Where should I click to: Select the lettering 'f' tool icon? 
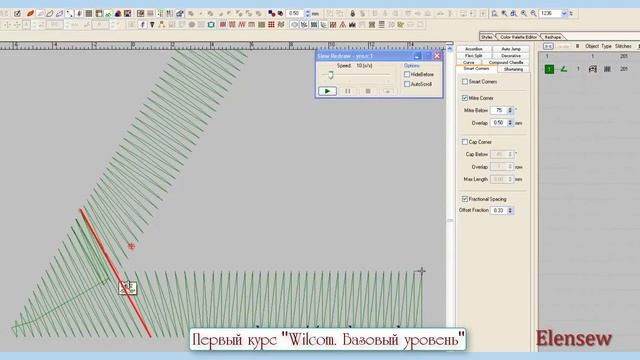pyautogui.click(x=142, y=24)
